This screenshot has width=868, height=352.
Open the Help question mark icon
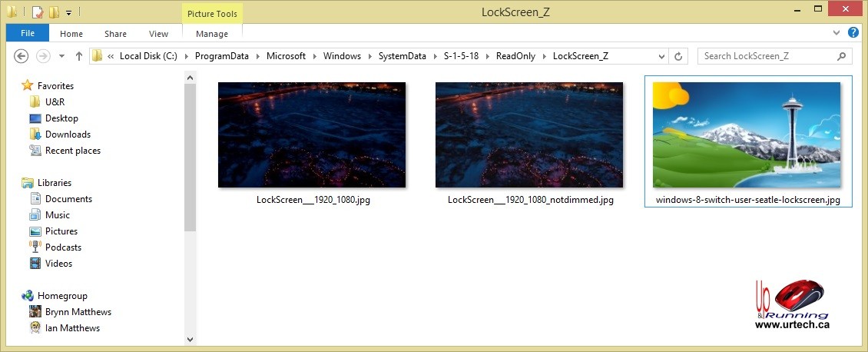coord(853,33)
